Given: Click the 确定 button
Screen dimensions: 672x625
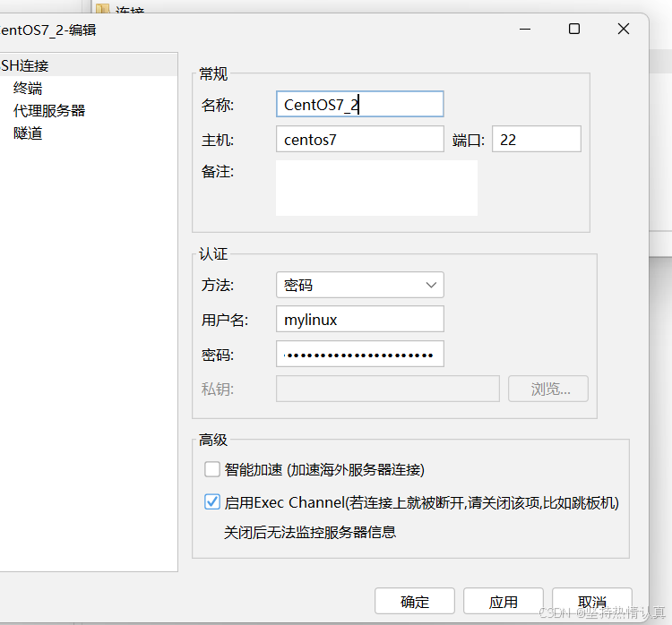Looking at the screenshot, I should tap(415, 601).
